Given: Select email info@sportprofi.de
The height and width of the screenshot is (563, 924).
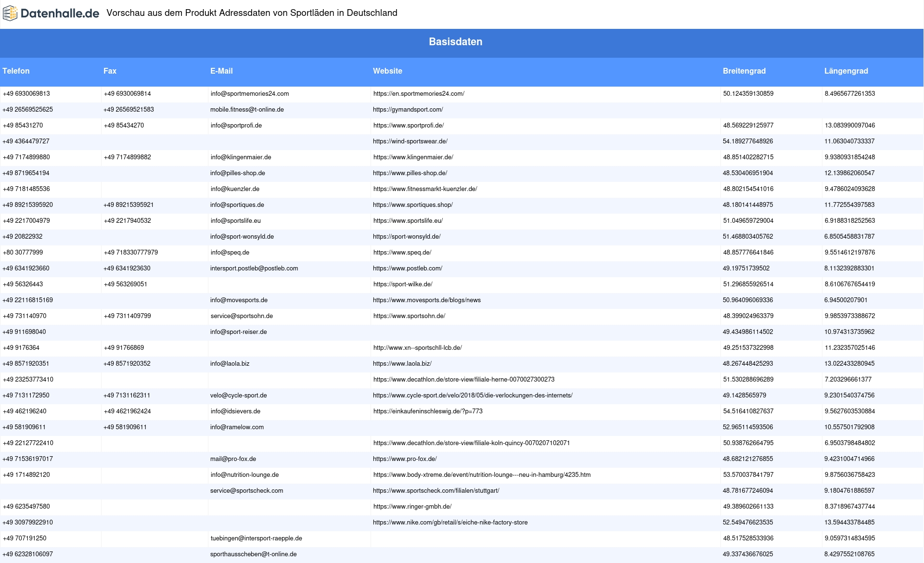Looking at the screenshot, I should (x=236, y=126).
